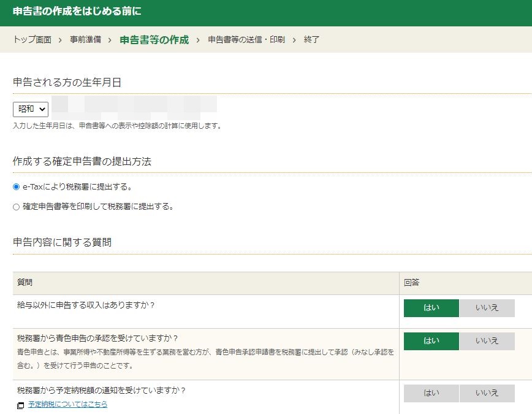Click the chevron after トップ画面

pyautogui.click(x=60, y=40)
